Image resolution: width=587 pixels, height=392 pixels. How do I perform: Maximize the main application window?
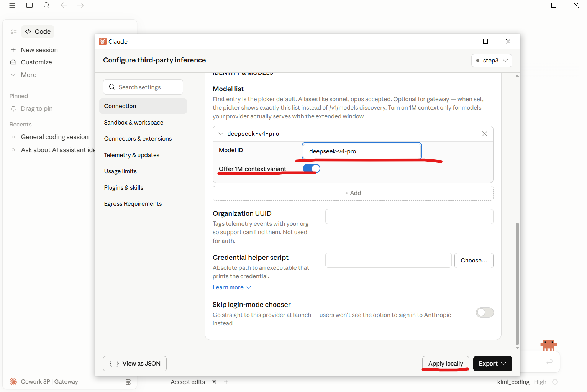(x=554, y=5)
